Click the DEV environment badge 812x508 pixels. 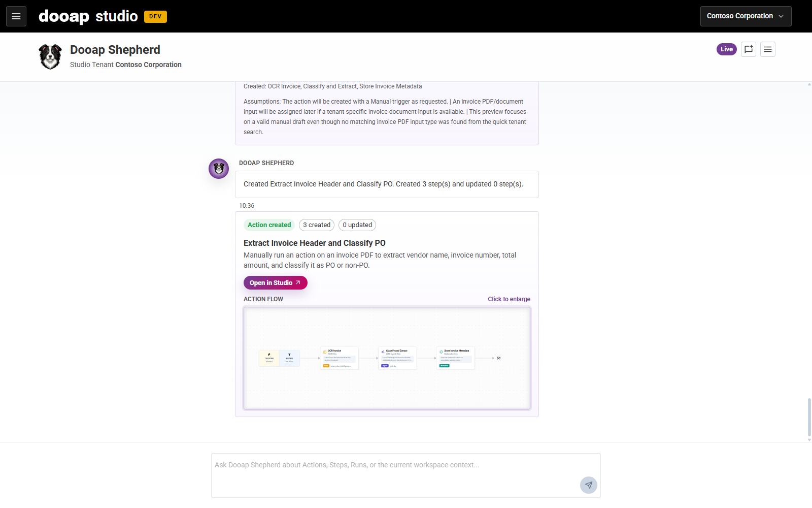tap(155, 17)
